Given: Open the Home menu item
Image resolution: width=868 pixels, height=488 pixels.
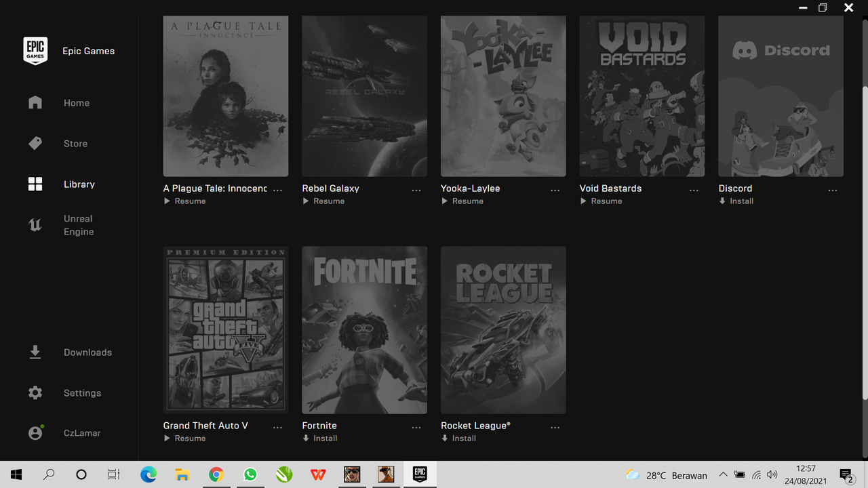Looking at the screenshot, I should point(77,103).
